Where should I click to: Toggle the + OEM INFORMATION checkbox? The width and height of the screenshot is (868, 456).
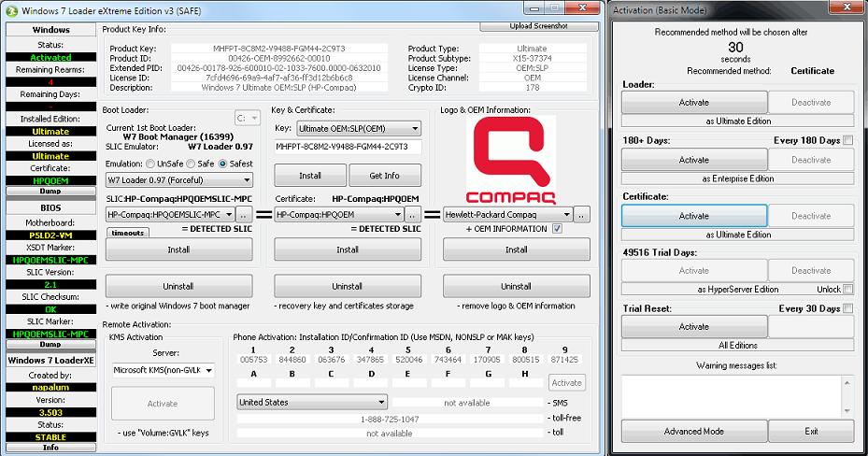[557, 229]
